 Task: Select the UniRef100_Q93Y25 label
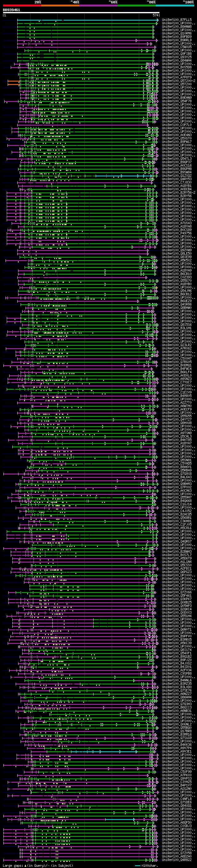click(x=177, y=57)
